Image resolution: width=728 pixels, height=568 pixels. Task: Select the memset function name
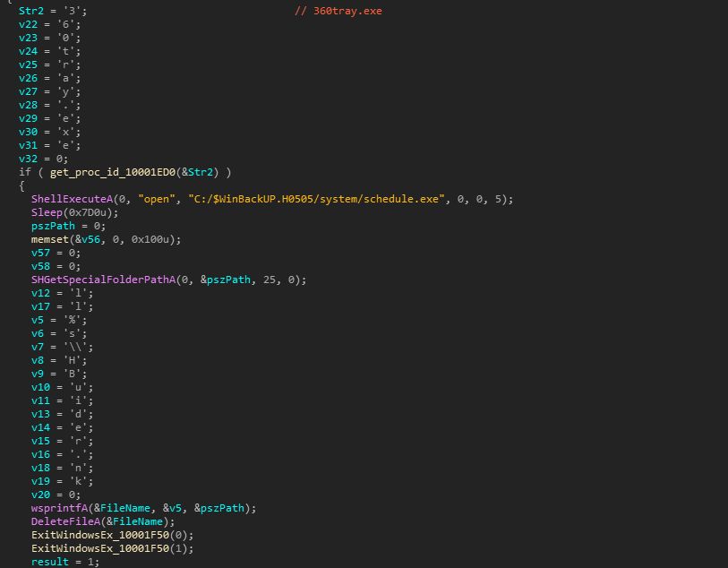[49, 239]
